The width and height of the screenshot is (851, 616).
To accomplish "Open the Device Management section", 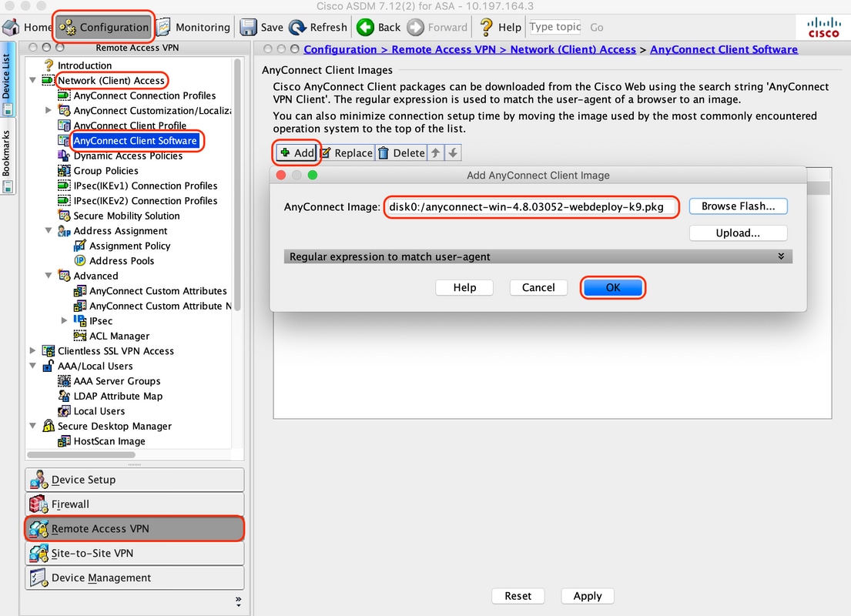I will tap(135, 578).
